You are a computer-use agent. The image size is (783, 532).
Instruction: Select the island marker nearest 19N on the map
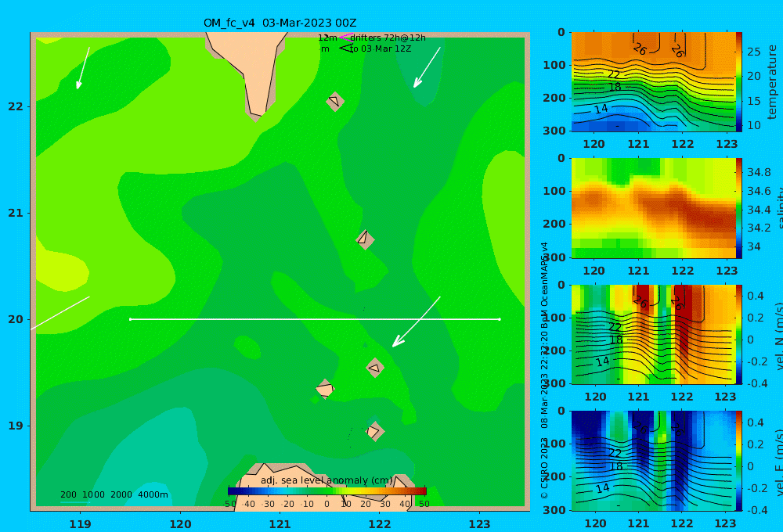coord(374,431)
